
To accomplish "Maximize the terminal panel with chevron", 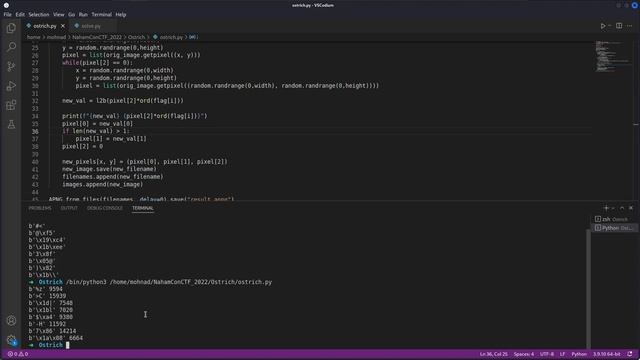I will pos(622,208).
